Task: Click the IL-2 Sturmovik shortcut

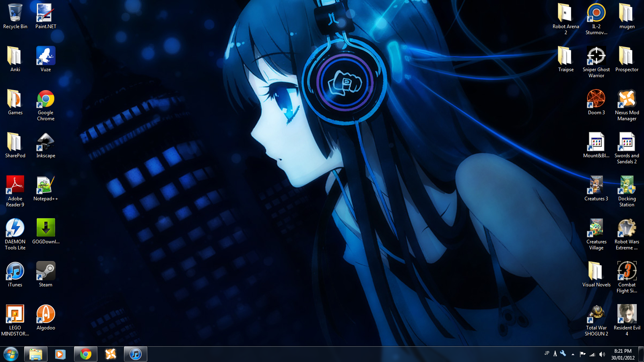Action: 596,19
